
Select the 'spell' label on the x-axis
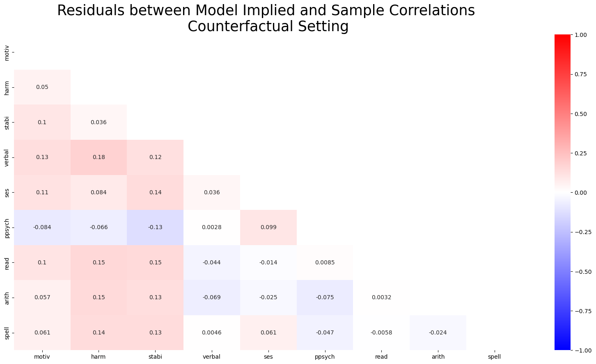click(x=495, y=357)
